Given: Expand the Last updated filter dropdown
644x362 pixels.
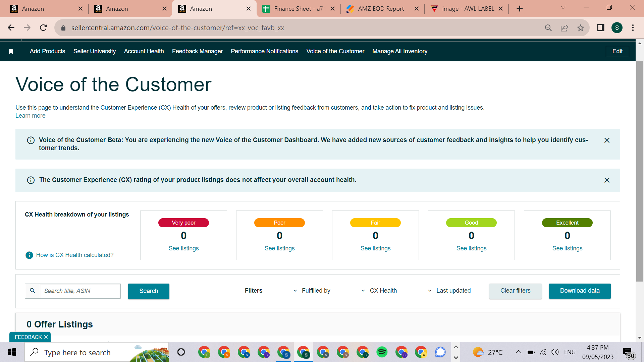Looking at the screenshot, I should (449, 291).
